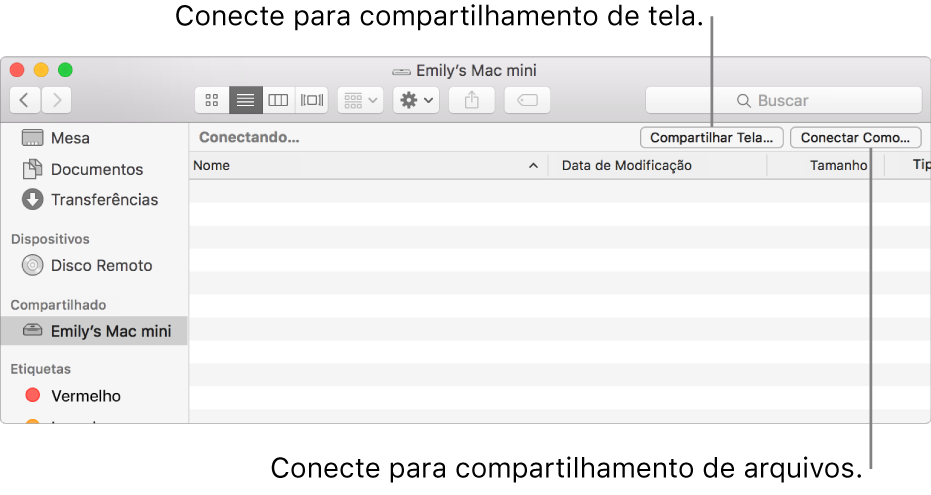Switch to list view

click(x=245, y=100)
